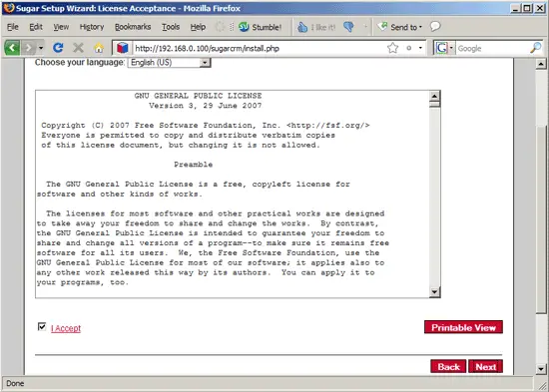Image resolution: width=549 pixels, height=392 pixels.
Task: Open the back/forward history dropdown arrow
Action: pyautogui.click(x=41, y=48)
